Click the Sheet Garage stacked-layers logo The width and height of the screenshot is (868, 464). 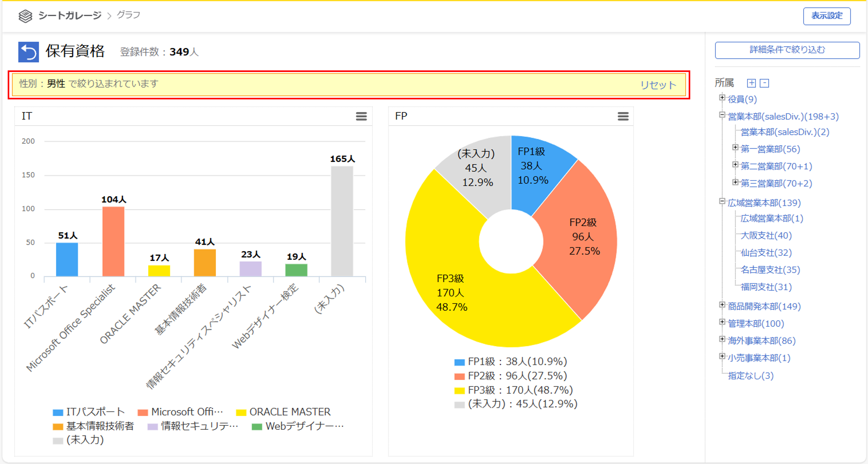[25, 16]
